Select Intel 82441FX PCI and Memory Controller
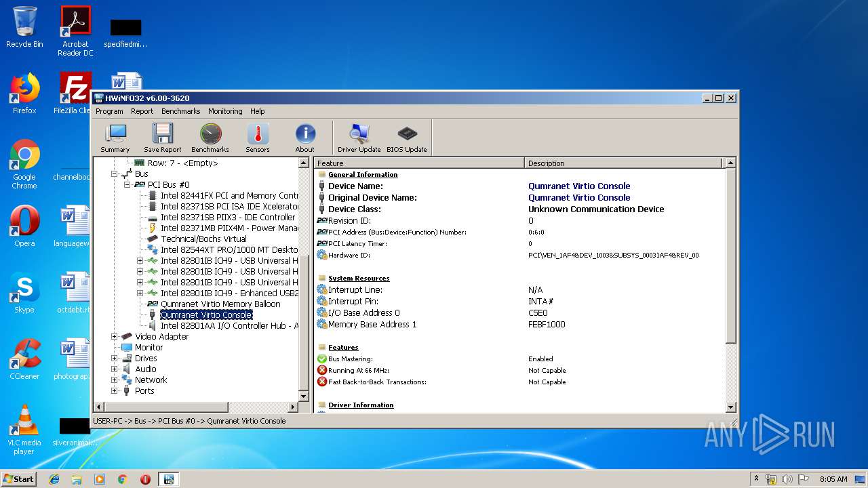This screenshot has width=868, height=488. click(x=229, y=196)
